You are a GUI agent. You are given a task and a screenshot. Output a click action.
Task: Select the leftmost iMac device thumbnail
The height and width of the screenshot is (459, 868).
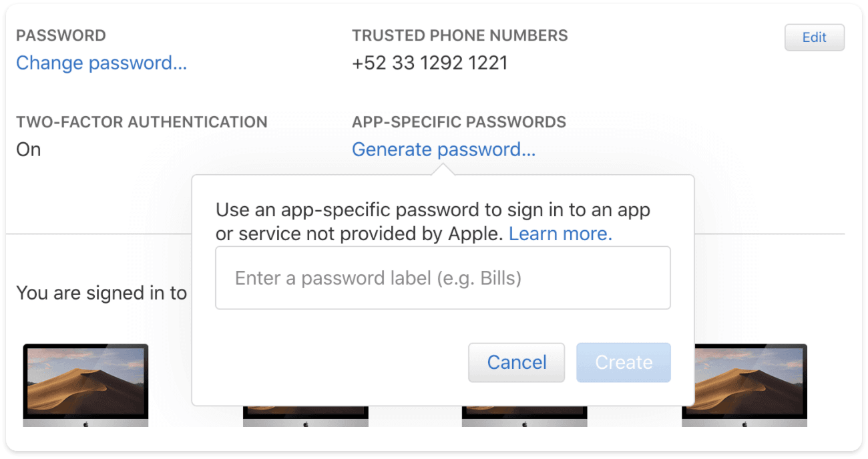[85, 385]
